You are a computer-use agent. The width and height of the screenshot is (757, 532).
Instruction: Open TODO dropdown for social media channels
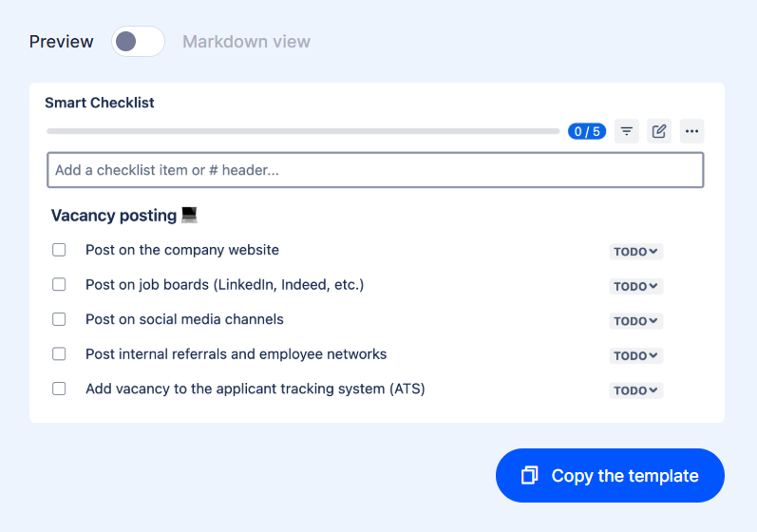click(x=635, y=321)
